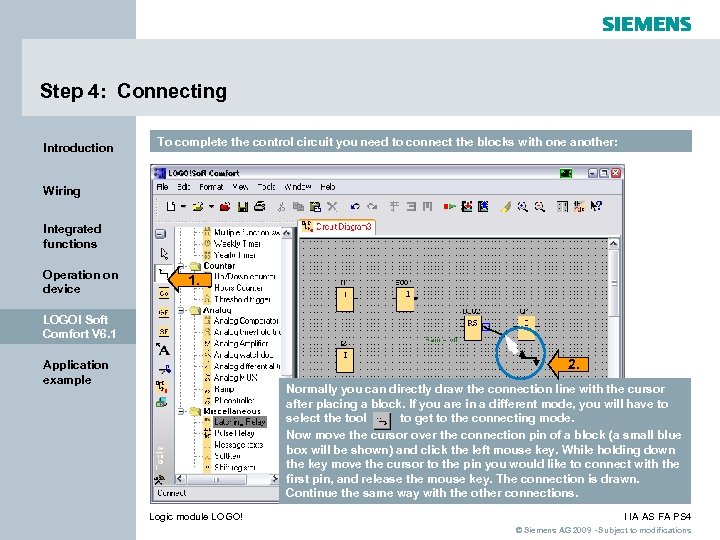Image resolution: width=720 pixels, height=540 pixels.
Task: Click the Cut/Join connections scissors tool
Action: click(164, 369)
